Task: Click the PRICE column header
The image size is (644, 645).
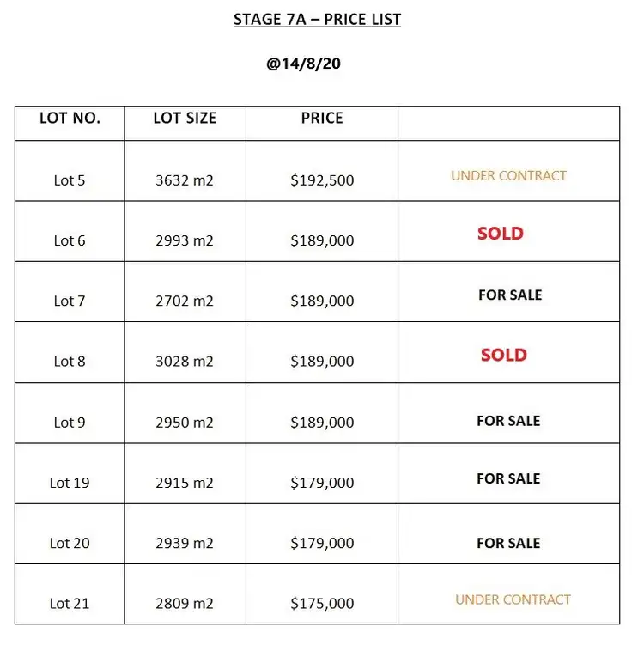Action: [x=322, y=119]
